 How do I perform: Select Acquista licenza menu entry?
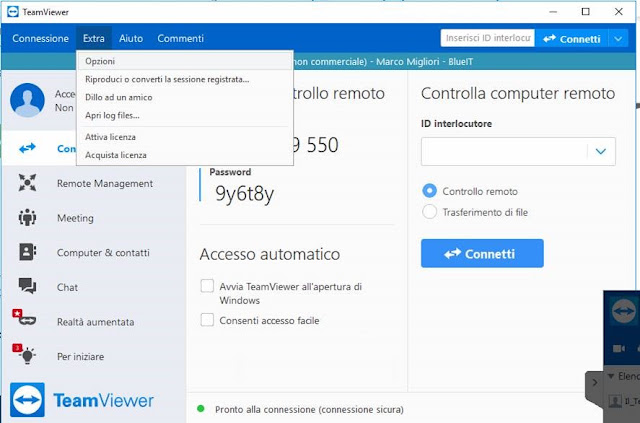184,155
